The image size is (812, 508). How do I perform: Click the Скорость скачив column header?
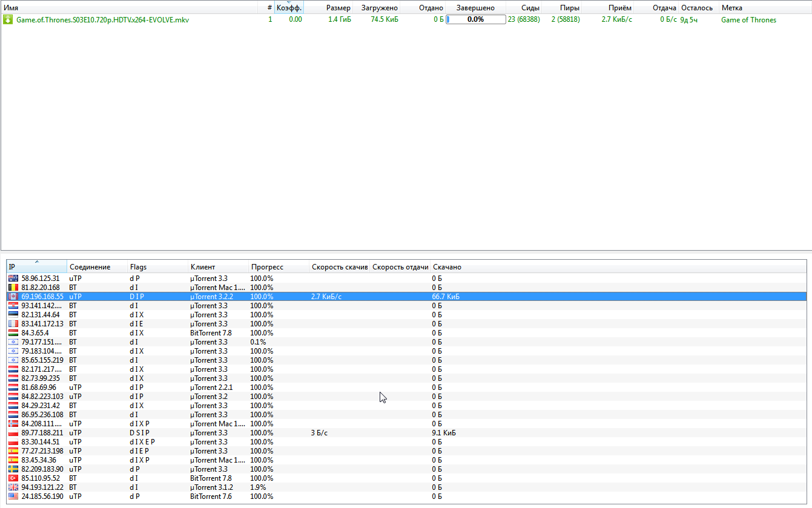(x=340, y=266)
